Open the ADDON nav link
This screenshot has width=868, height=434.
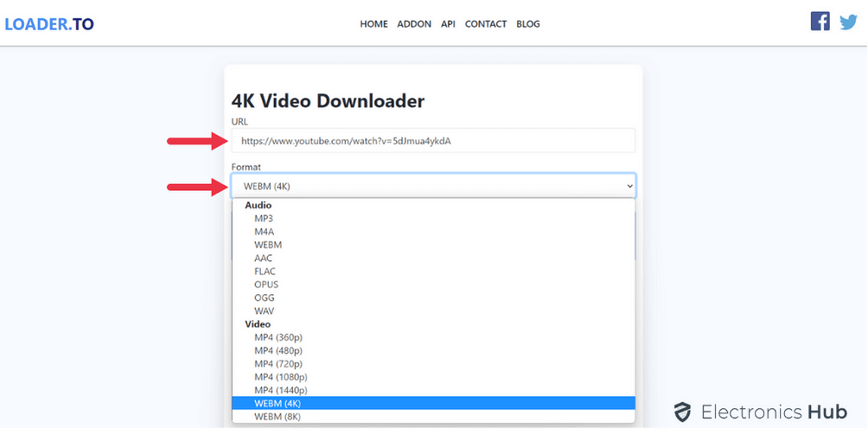tap(414, 24)
